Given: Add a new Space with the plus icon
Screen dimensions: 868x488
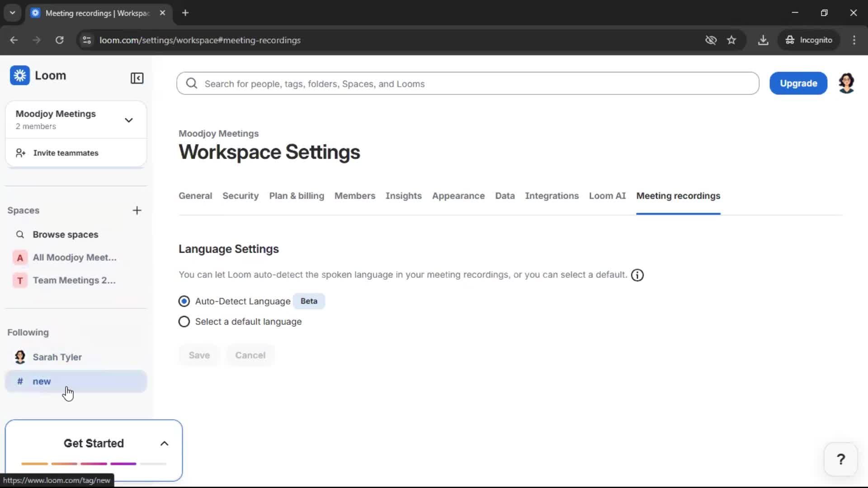Looking at the screenshot, I should pyautogui.click(x=137, y=210).
